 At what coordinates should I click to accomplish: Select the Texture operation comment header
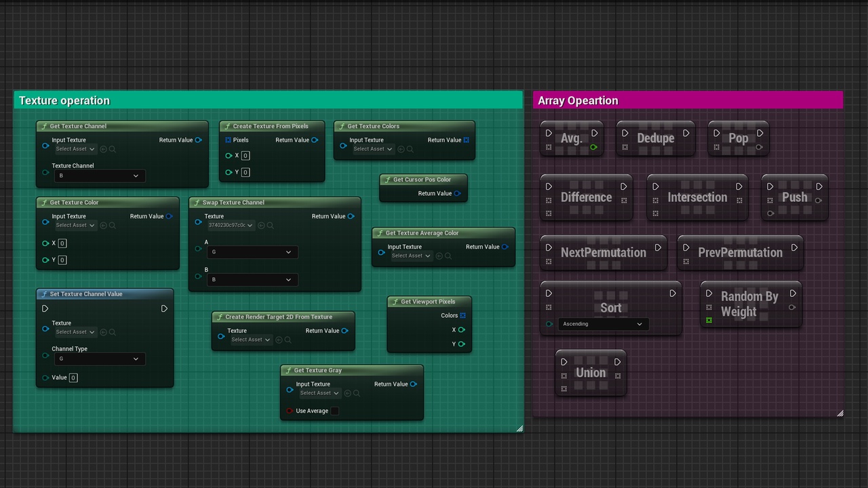[x=268, y=100]
